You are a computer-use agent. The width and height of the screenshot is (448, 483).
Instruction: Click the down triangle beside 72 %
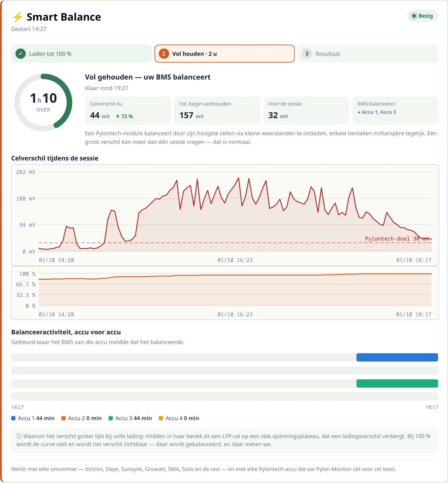pos(118,117)
